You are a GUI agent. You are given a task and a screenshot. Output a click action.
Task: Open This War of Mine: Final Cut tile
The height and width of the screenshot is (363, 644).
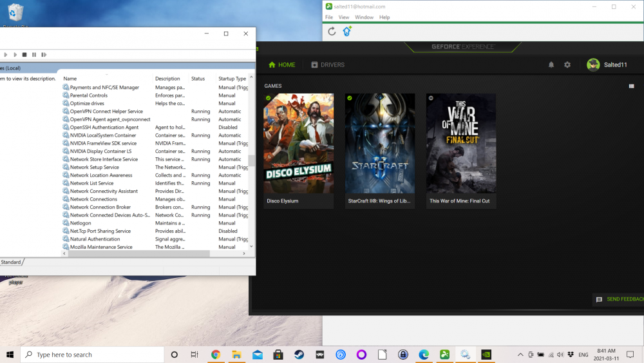point(461,151)
